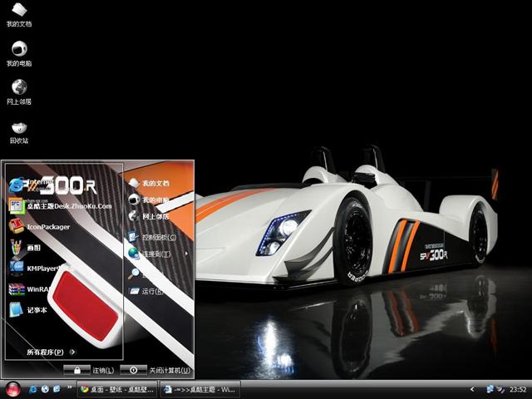Open 运行(R) run dialog
This screenshot has width=532, height=399.
coord(146,291)
